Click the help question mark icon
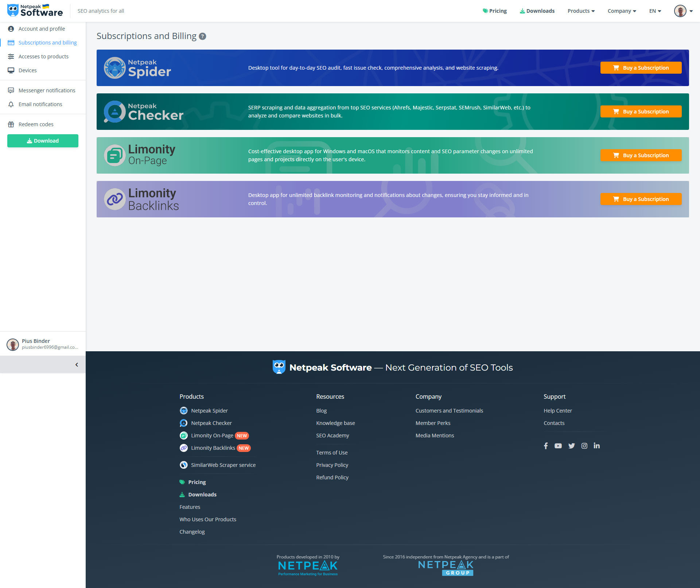700x588 pixels. click(x=203, y=36)
